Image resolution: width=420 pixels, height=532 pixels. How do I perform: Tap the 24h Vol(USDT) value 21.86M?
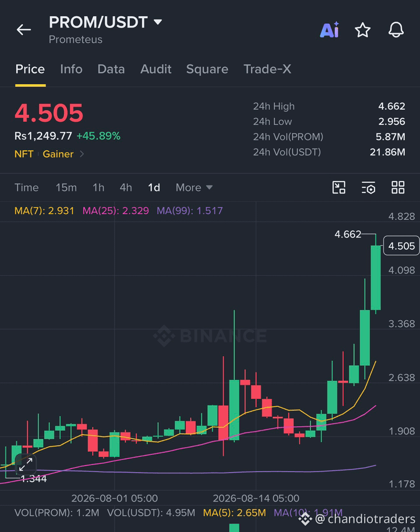(388, 152)
